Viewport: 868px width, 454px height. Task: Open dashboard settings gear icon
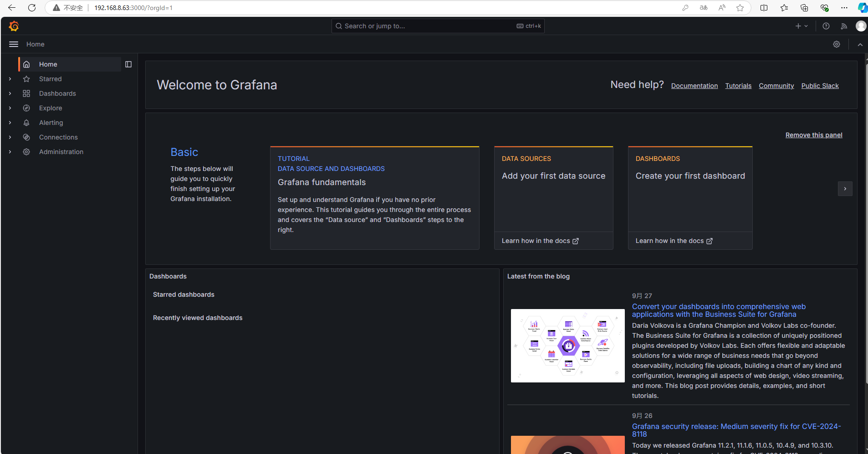[x=837, y=44]
